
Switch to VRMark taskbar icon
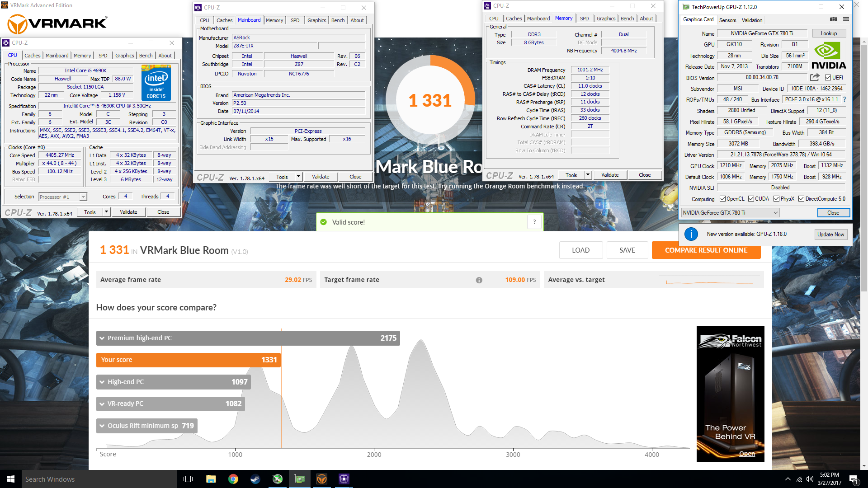click(x=322, y=479)
